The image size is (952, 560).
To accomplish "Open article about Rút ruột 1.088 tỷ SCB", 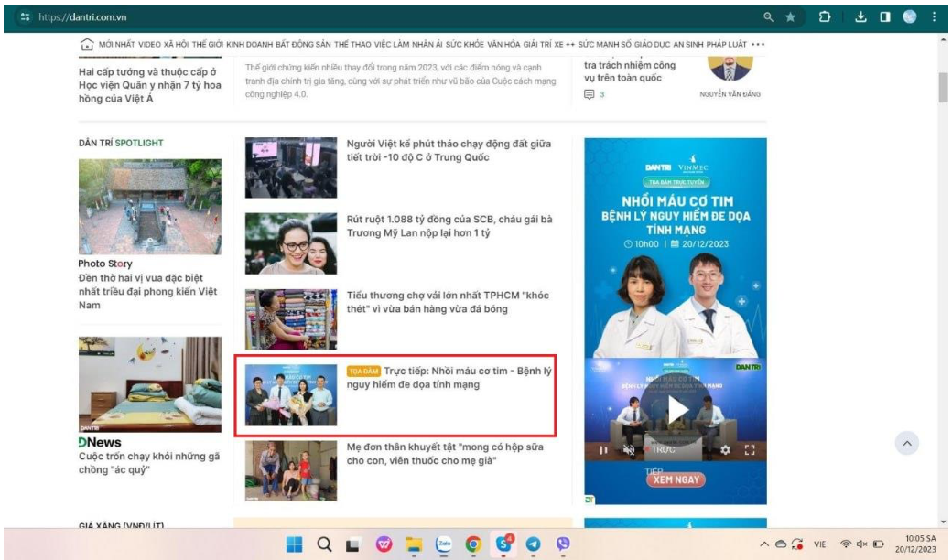I will [449, 226].
